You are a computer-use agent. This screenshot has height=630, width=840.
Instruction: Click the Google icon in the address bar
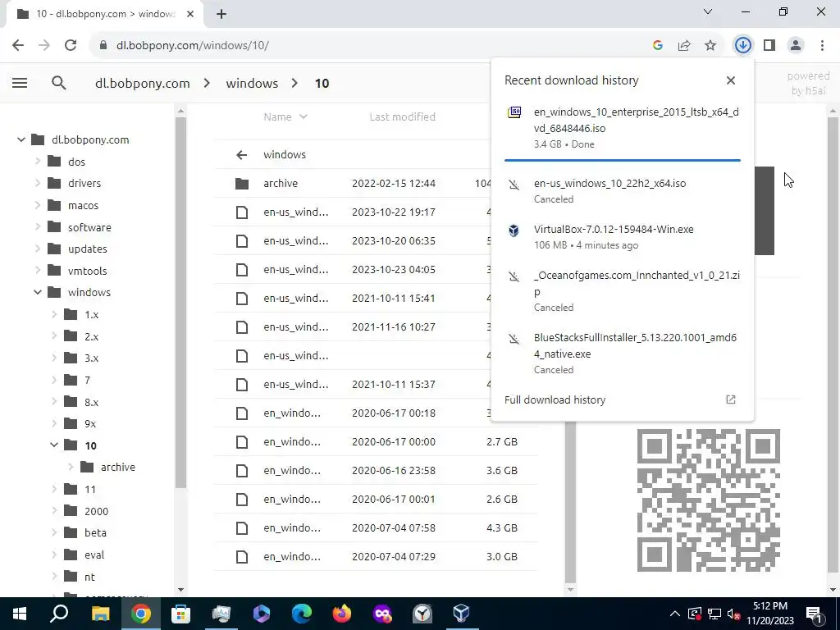658,46
